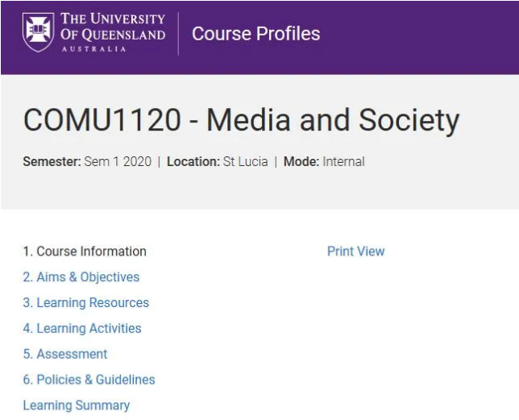Go to 2. Aims & Objectives

tap(81, 277)
